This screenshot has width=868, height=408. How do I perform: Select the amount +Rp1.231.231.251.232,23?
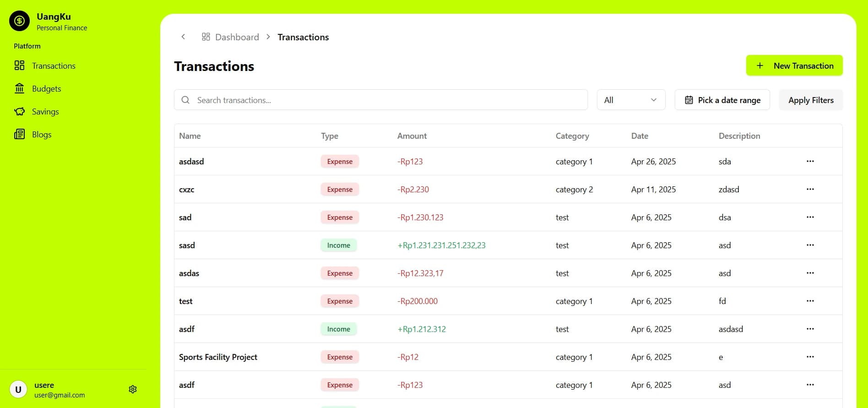pos(441,245)
